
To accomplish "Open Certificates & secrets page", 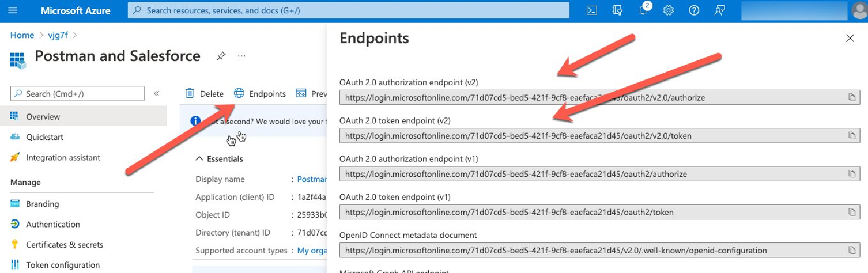I will 64,245.
